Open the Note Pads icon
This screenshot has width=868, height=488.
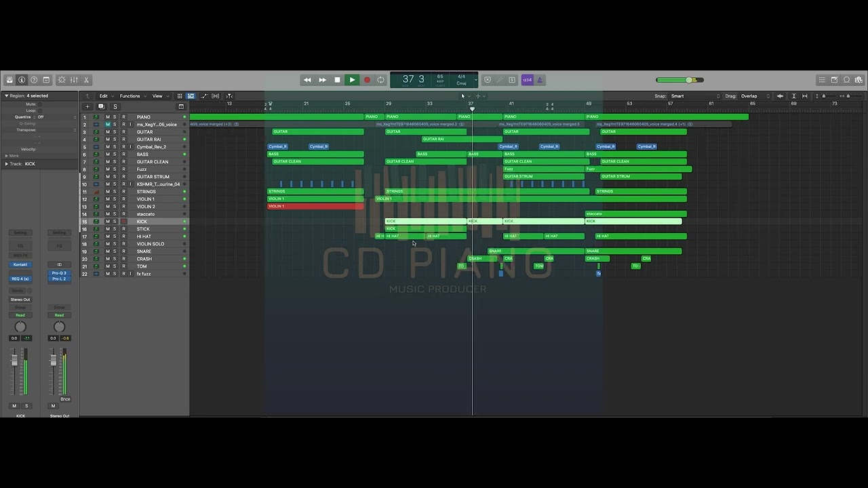tap(834, 80)
